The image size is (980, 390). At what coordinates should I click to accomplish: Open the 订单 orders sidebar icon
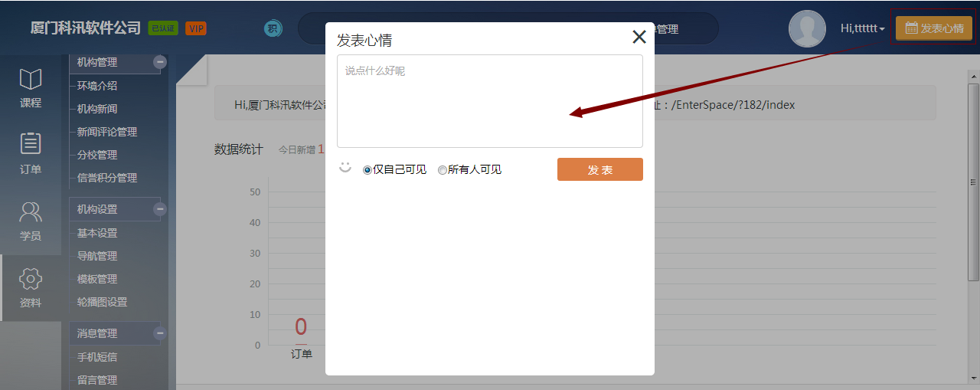pyautogui.click(x=31, y=153)
